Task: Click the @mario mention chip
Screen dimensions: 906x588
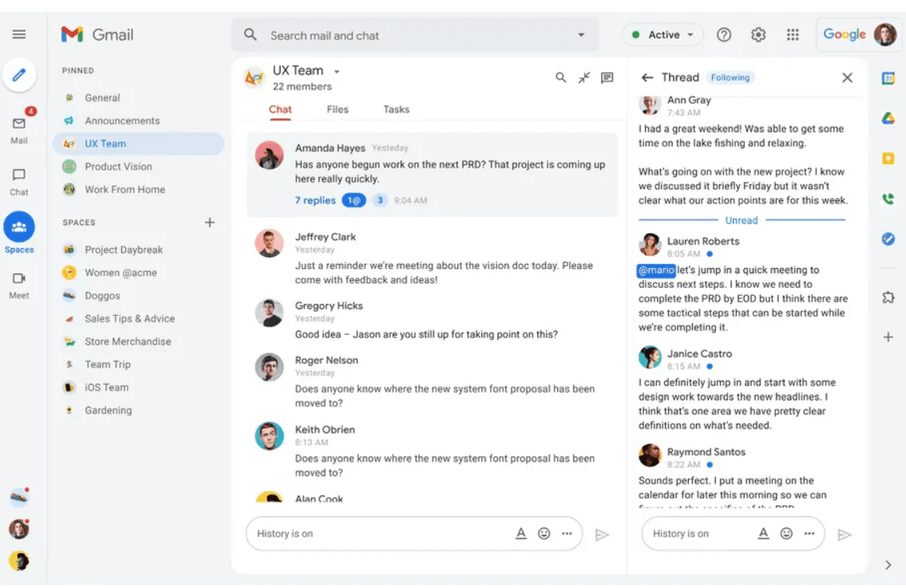Action: (x=656, y=270)
